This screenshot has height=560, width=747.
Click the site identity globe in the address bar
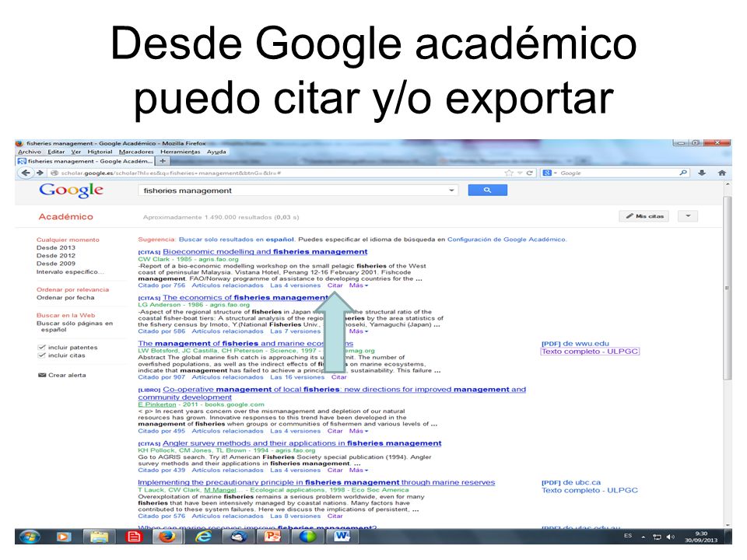(x=54, y=173)
